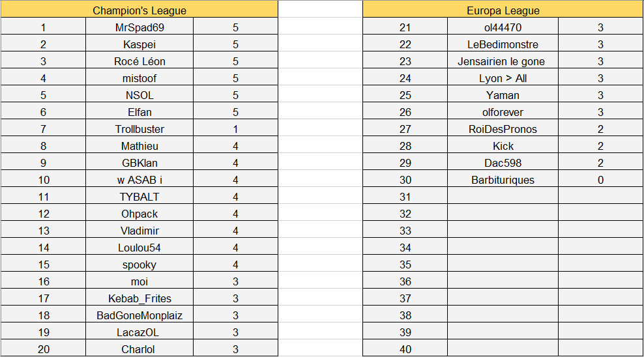Click the ol44470 name cell
644x357 pixels.
tap(503, 27)
